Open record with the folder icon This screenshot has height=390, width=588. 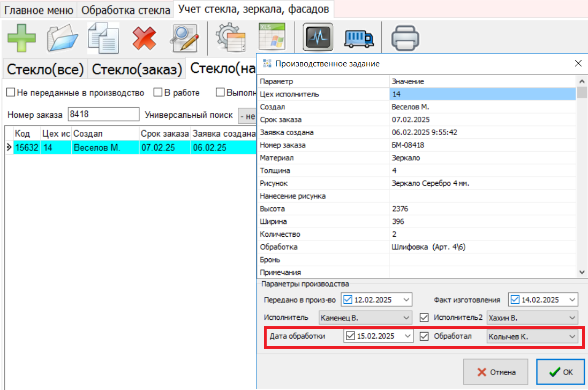point(63,38)
